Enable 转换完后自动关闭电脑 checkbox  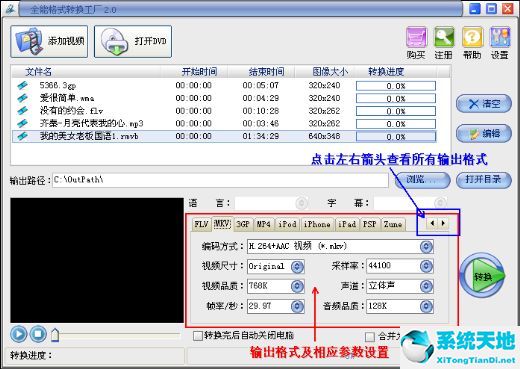tap(198, 336)
